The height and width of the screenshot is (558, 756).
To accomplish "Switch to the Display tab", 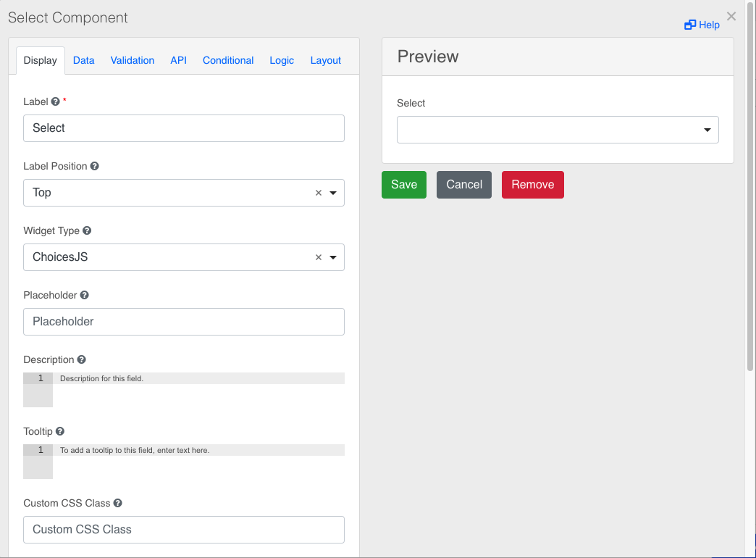I will (x=41, y=60).
